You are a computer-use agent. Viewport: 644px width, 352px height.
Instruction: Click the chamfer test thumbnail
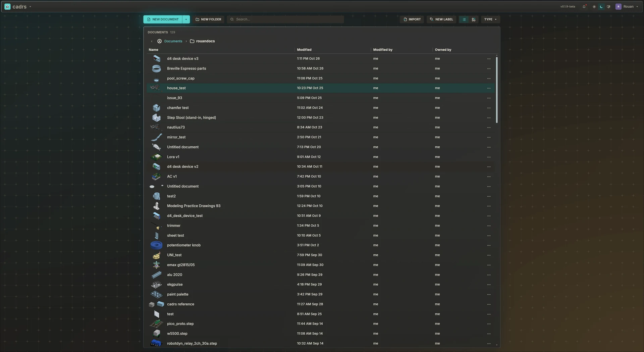pyautogui.click(x=156, y=108)
